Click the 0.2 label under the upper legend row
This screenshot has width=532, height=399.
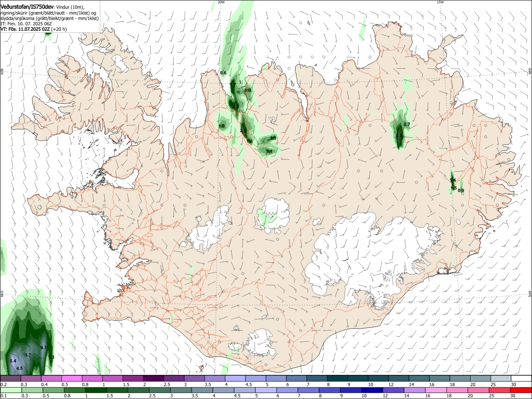pos(3,384)
